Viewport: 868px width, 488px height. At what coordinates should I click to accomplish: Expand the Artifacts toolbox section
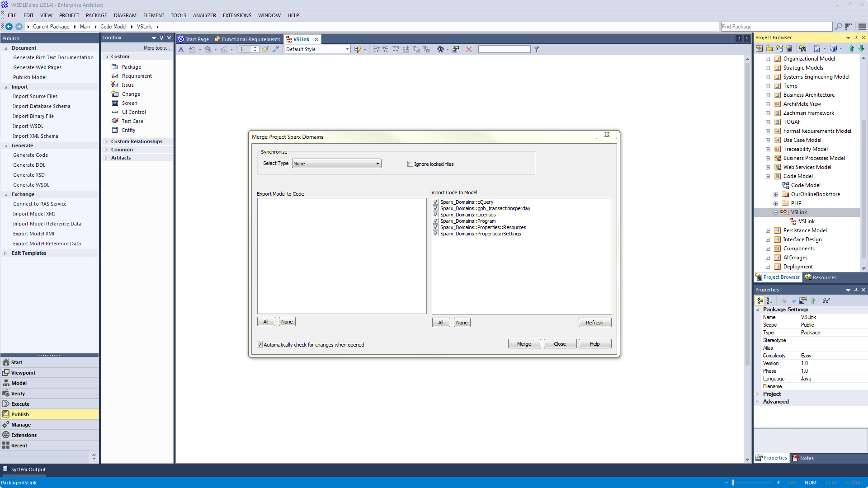tap(106, 158)
